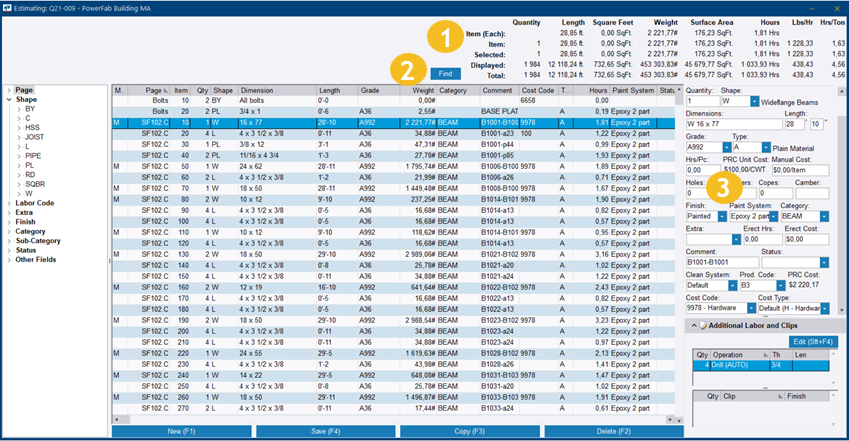Screen dimensions: 849x441
Task: Open the Category BEAM dropdown
Action: tap(824, 216)
